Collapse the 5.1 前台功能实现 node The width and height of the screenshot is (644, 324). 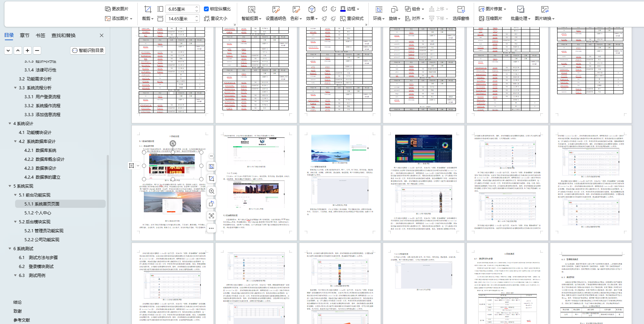point(15,195)
